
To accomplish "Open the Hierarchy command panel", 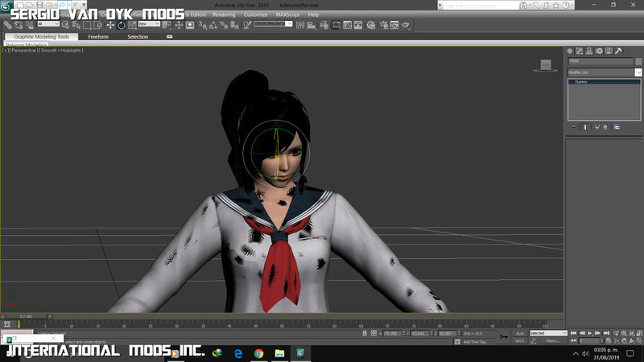I will point(589,51).
